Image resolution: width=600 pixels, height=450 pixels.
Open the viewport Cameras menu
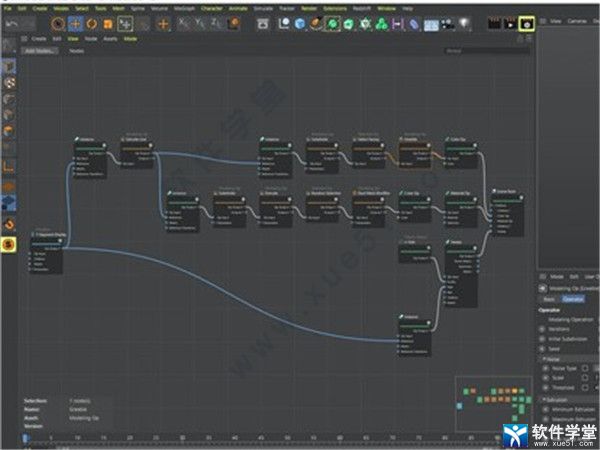(x=577, y=21)
